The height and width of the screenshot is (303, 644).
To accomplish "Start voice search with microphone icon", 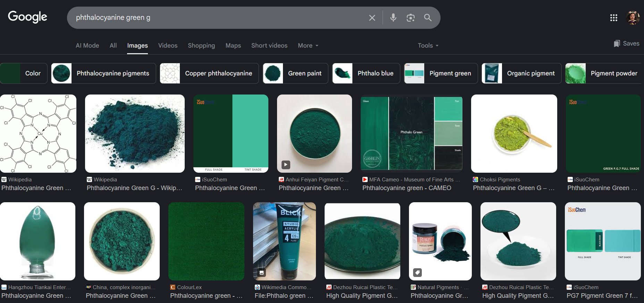I will 393,18.
